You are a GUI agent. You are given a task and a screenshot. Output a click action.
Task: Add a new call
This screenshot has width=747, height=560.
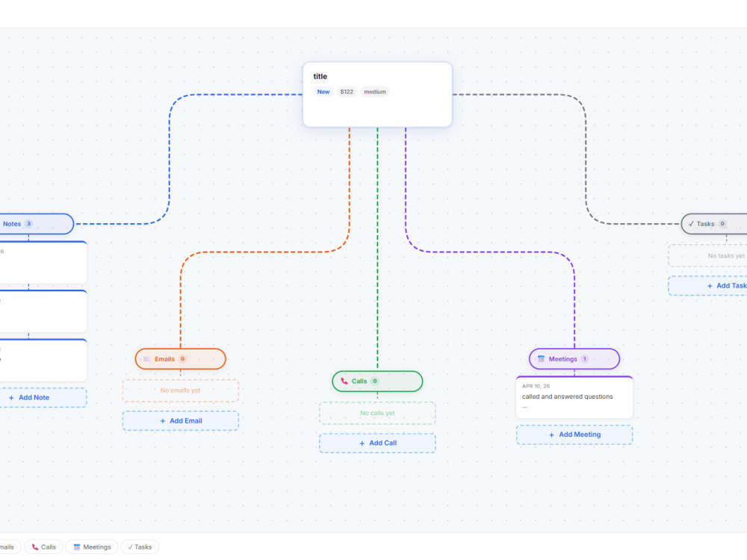(x=377, y=444)
